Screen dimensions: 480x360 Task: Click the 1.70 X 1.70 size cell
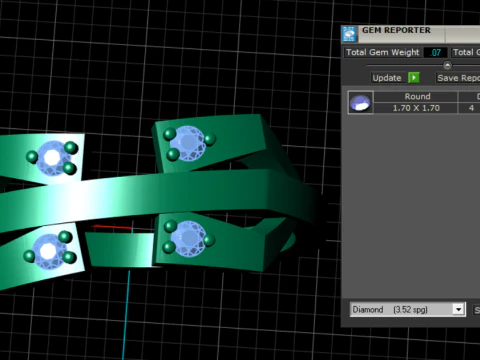tap(416, 108)
